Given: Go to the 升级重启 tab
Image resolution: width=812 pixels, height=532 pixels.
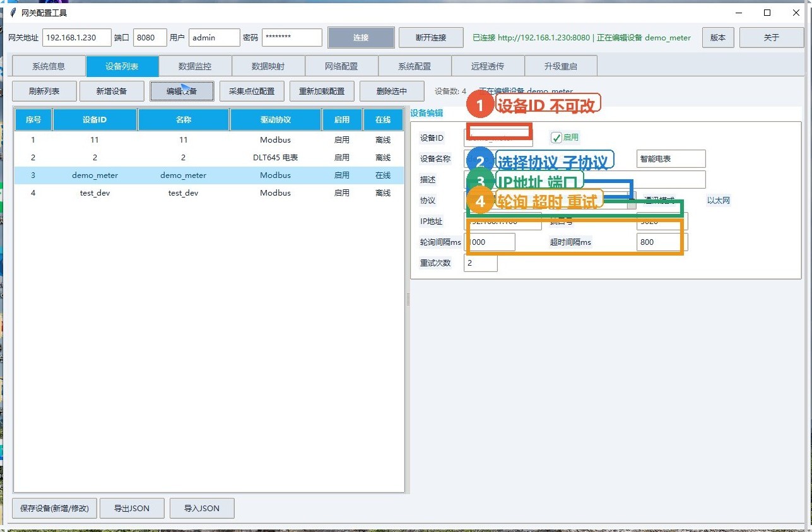Looking at the screenshot, I should 561,66.
